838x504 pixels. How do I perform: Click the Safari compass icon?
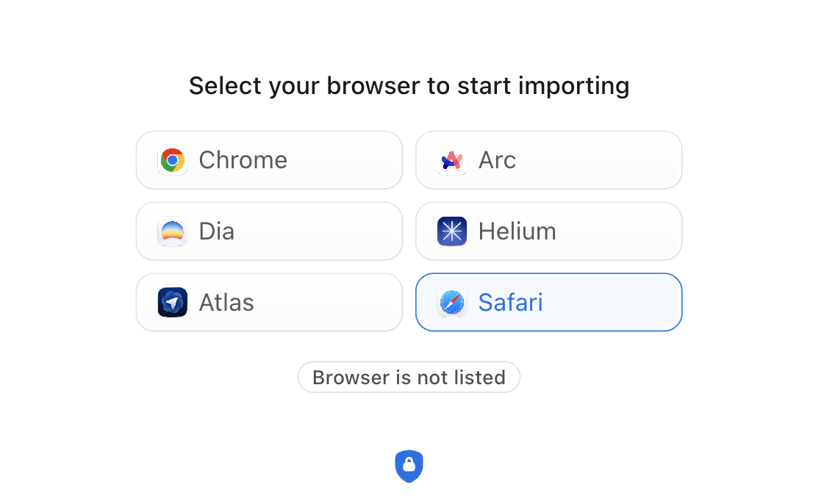tap(452, 303)
